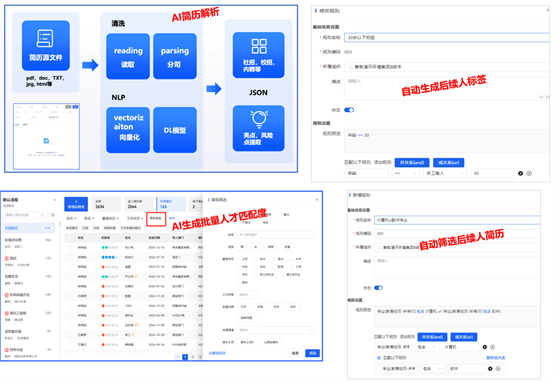The image size is (554, 382).
Task: Click the 简历源文件 resume source file icon
Action: (x=46, y=46)
